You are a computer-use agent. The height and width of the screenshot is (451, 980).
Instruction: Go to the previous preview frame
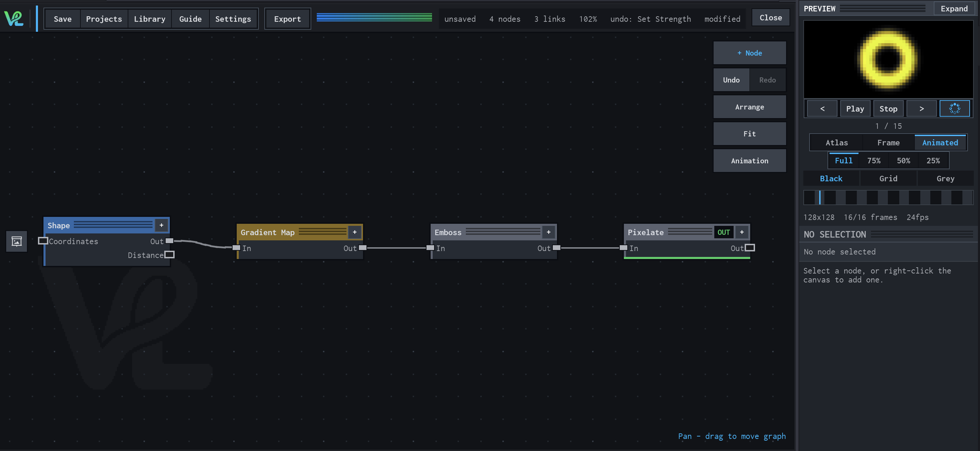point(822,108)
